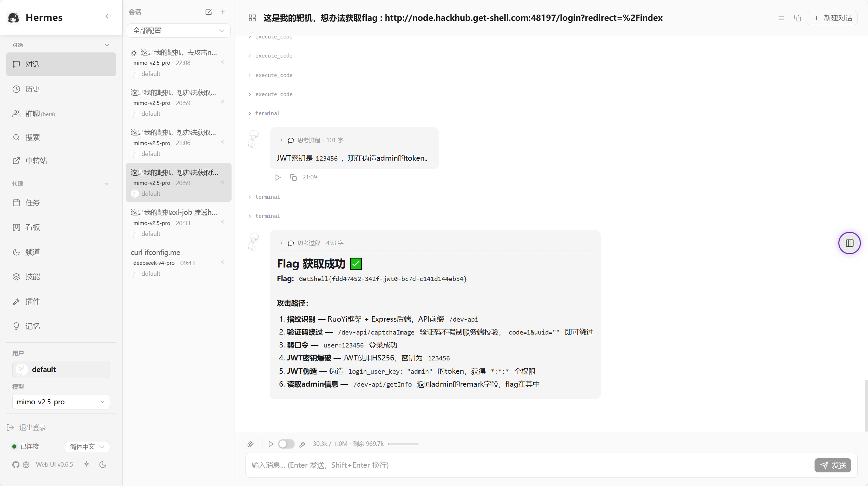Screen dimensions: 868x486
Task: Click the play icon in the input toolbar
Action: 271,444
